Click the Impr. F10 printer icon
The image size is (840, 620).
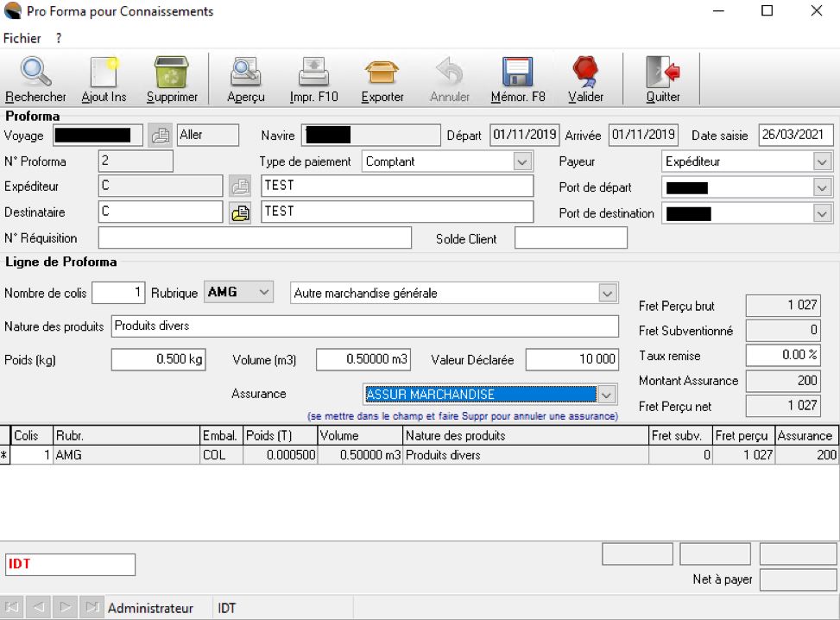point(313,73)
